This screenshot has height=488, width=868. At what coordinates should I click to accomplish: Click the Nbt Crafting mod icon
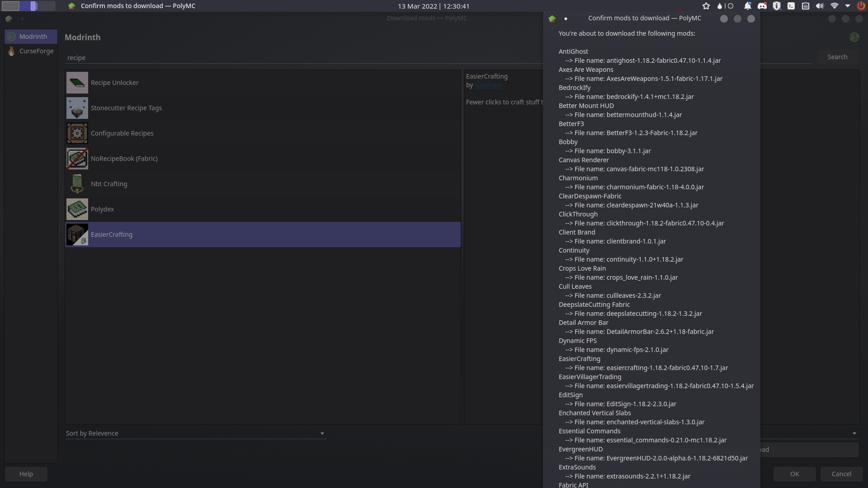tap(77, 184)
